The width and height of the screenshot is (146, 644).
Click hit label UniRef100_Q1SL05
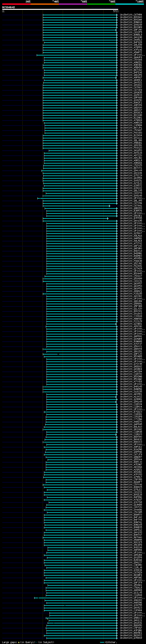[131, 593]
